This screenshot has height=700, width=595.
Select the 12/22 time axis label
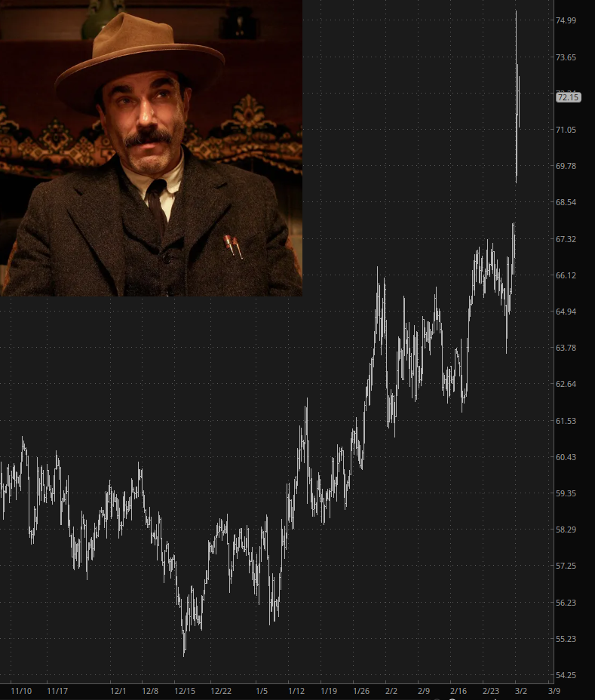coord(221,691)
